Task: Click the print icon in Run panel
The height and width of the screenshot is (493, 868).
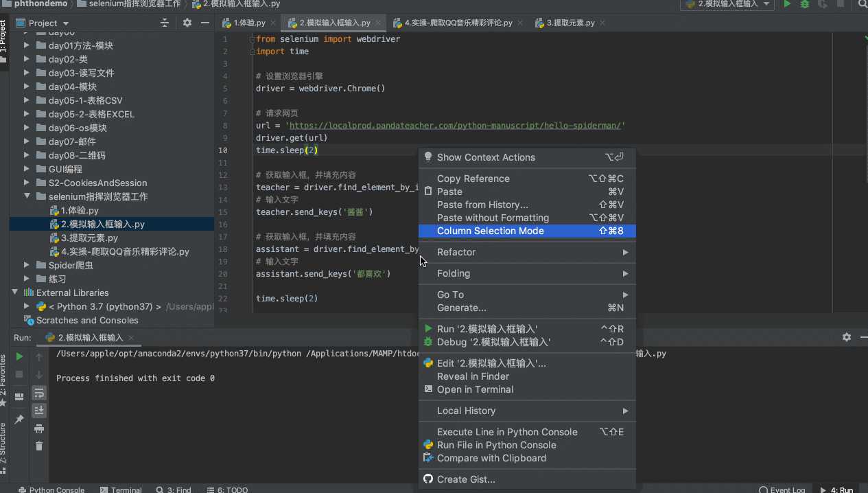Action: pyautogui.click(x=39, y=428)
